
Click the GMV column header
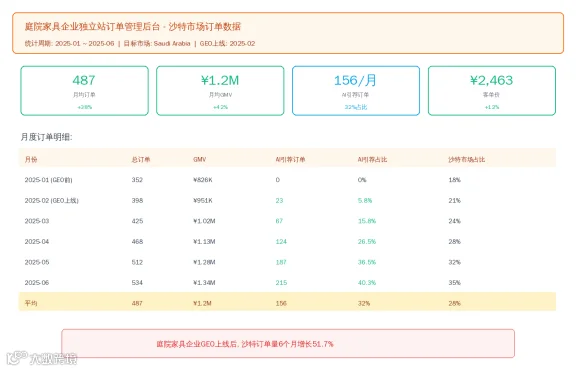[199, 159]
